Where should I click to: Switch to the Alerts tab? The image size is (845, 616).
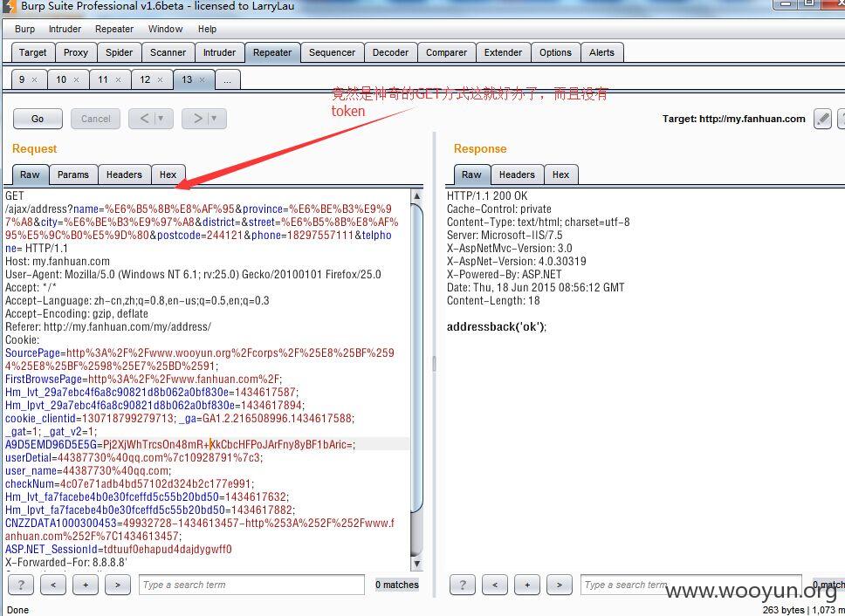tap(601, 52)
